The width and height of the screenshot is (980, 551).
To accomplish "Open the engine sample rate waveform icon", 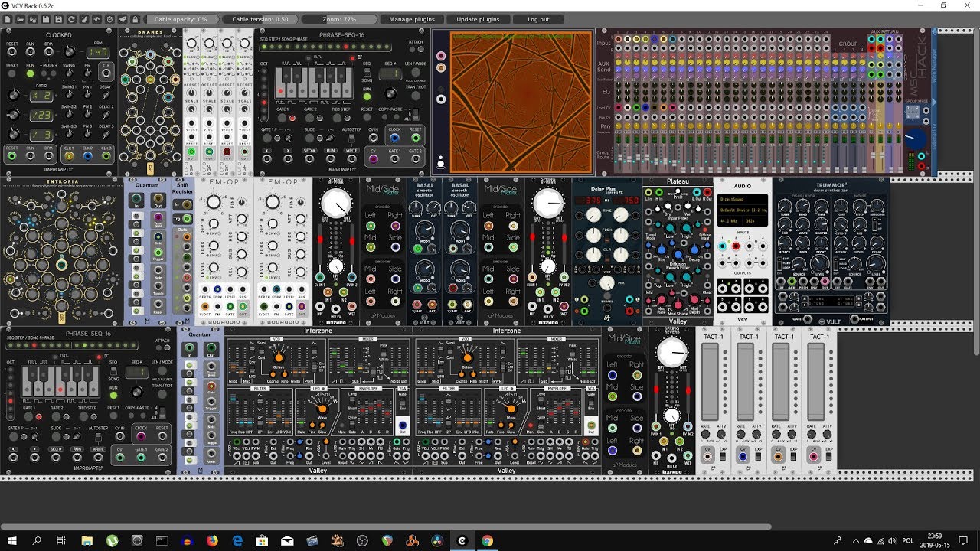I will coord(96,19).
